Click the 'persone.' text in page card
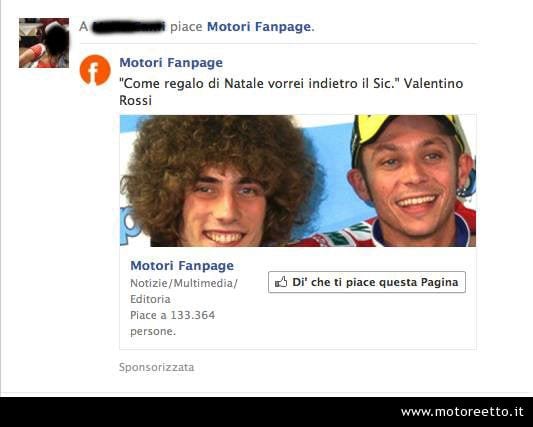 153,331
